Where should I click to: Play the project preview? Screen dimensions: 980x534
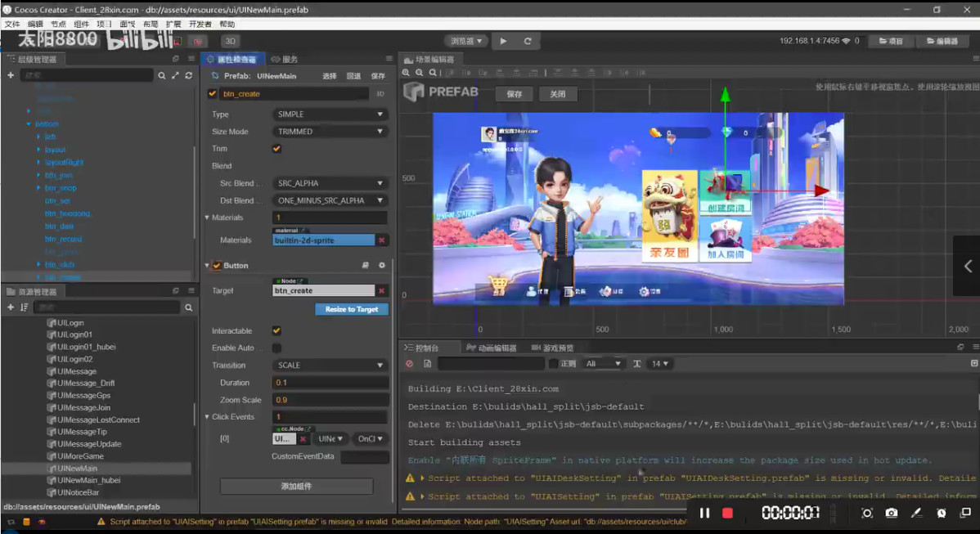(x=504, y=41)
